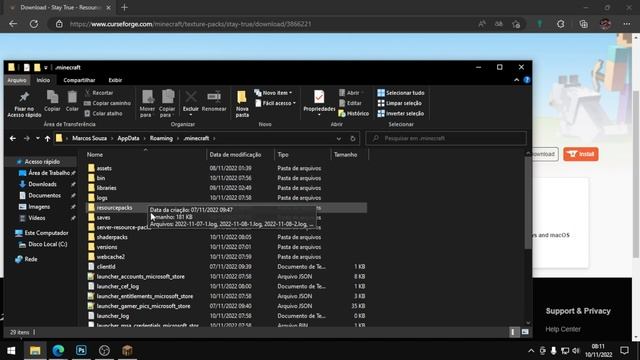Open recent locations dropdown arrow
Screen dimensions: 640x360
point(38,138)
